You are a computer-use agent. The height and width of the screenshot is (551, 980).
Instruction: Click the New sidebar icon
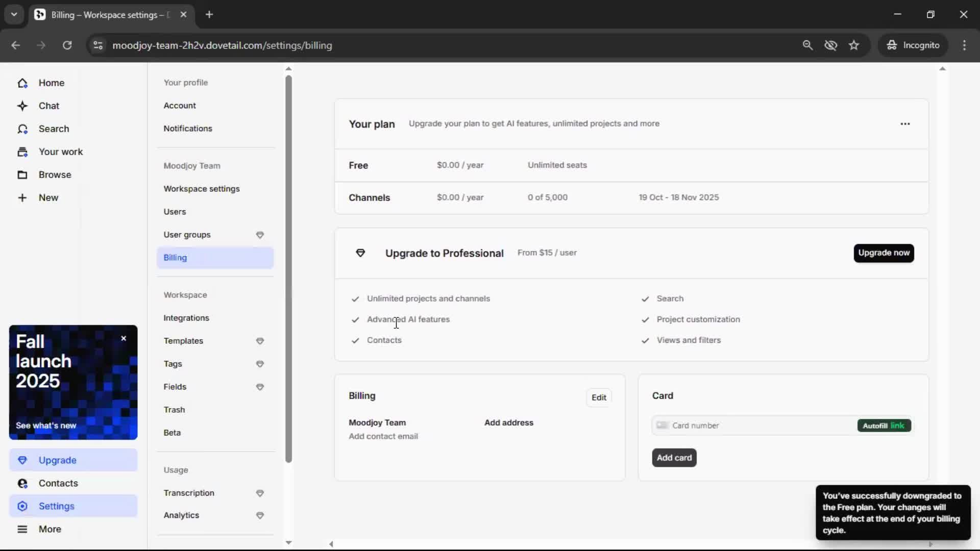(22, 197)
